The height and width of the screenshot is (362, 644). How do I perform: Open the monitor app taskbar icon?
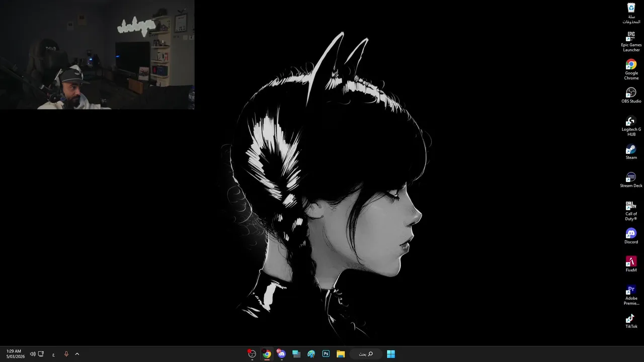tap(296, 354)
